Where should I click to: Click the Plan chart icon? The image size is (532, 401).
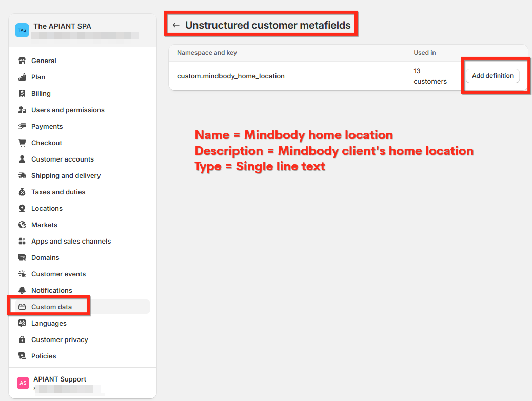tap(22, 77)
